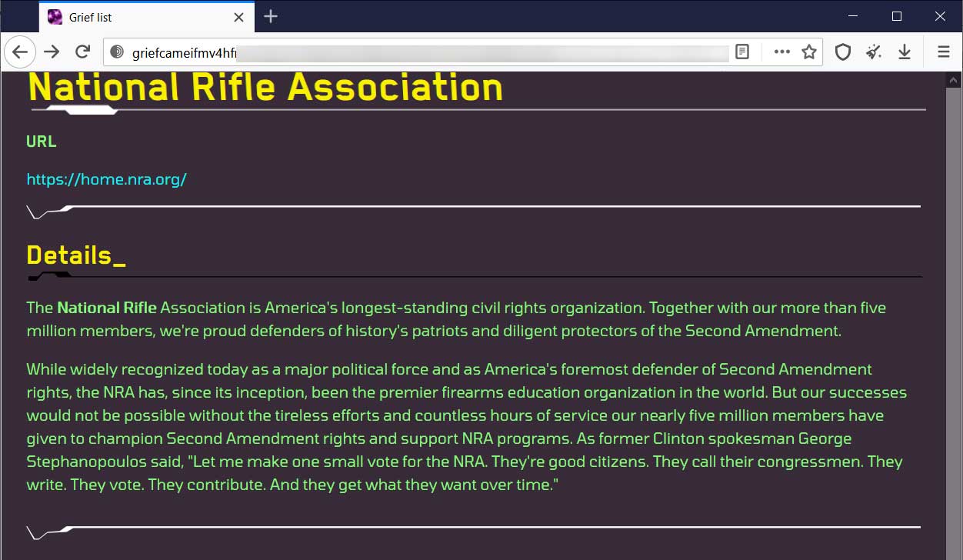Go back to the previous page
Screen dimensions: 963x560
20,52
